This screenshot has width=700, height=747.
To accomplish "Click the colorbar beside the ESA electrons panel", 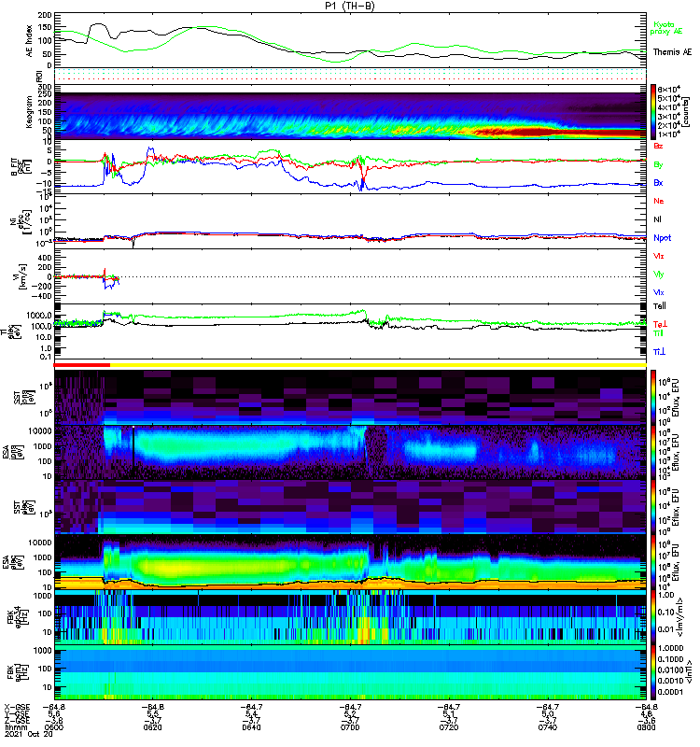I will pos(653,562).
